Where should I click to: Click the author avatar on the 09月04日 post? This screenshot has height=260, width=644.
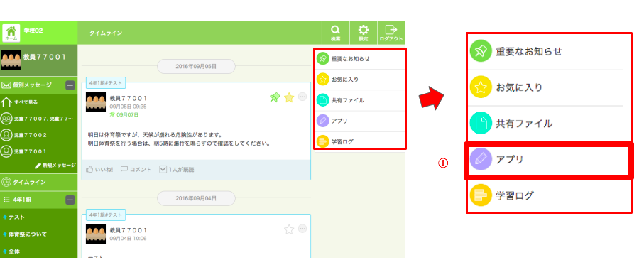(x=96, y=234)
